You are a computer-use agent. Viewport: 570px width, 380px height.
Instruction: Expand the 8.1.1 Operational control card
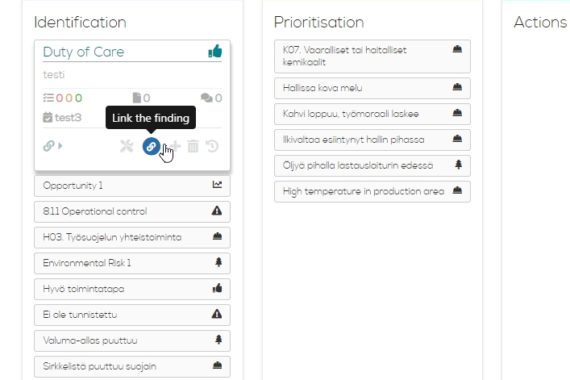tap(132, 211)
